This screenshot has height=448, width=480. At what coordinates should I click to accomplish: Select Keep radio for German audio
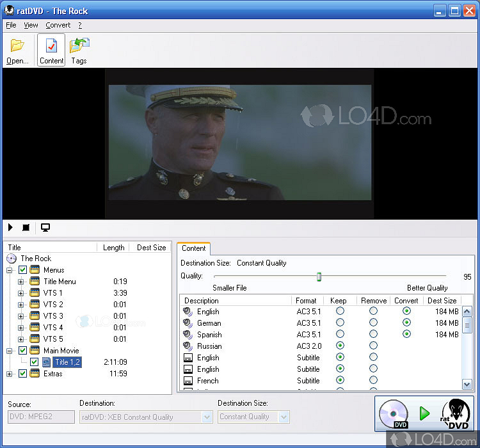(340, 323)
